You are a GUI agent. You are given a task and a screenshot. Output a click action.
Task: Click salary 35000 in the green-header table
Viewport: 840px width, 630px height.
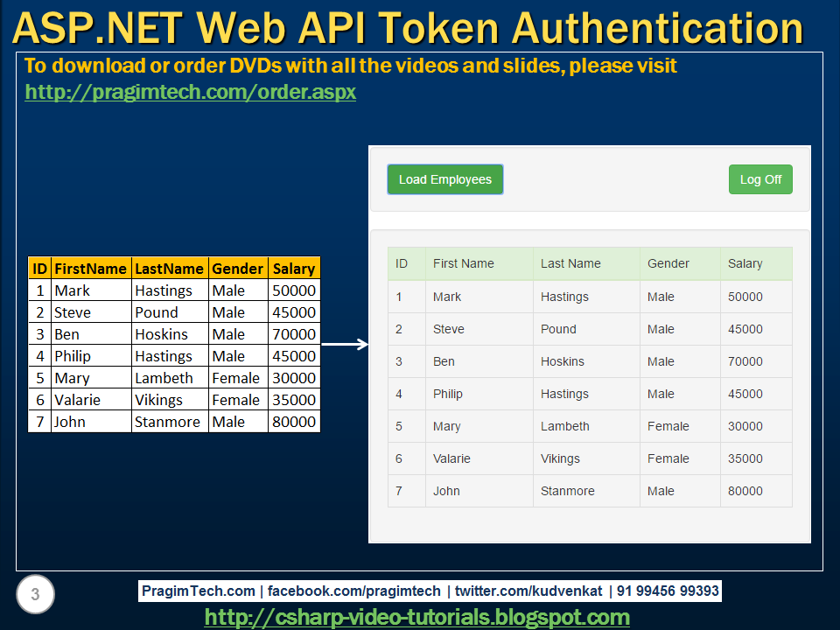(x=745, y=458)
